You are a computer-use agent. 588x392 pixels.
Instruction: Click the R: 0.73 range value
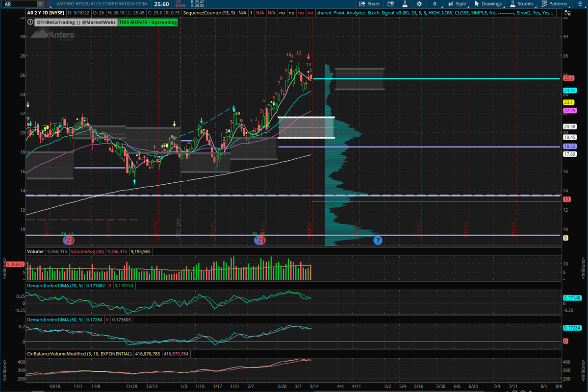tap(173, 13)
